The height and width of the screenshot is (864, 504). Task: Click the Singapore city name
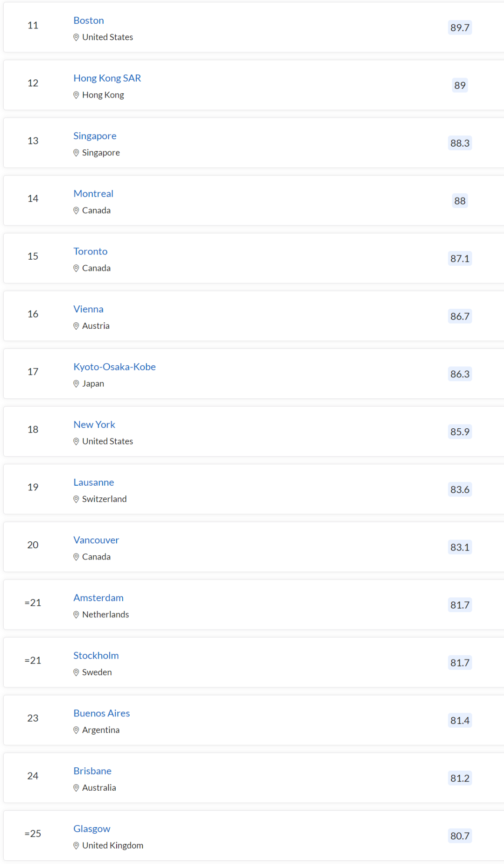coord(95,136)
